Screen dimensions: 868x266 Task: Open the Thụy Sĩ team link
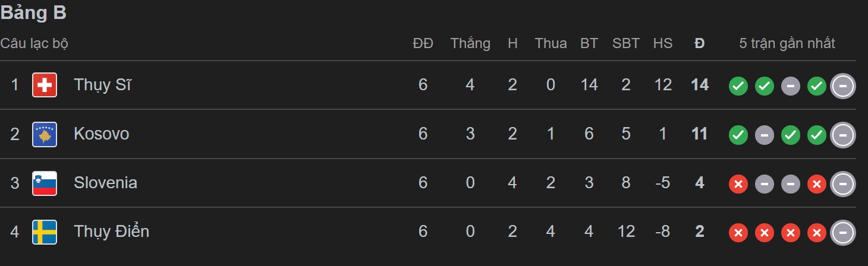[102, 85]
